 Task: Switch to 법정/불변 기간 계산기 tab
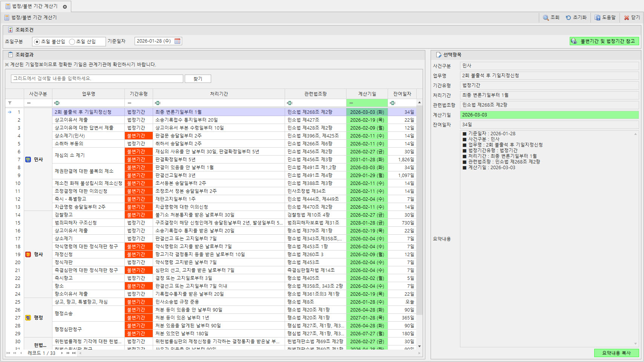(35, 6)
